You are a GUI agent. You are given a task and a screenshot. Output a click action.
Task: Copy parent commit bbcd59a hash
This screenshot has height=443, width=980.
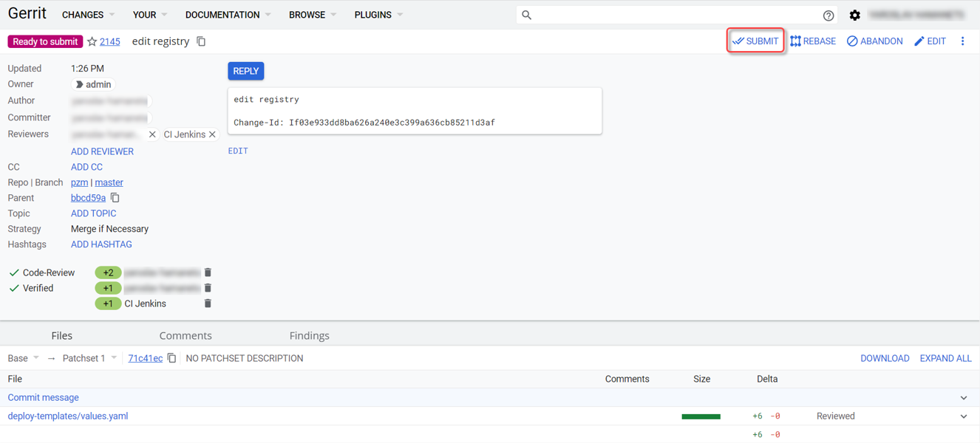[x=115, y=198]
